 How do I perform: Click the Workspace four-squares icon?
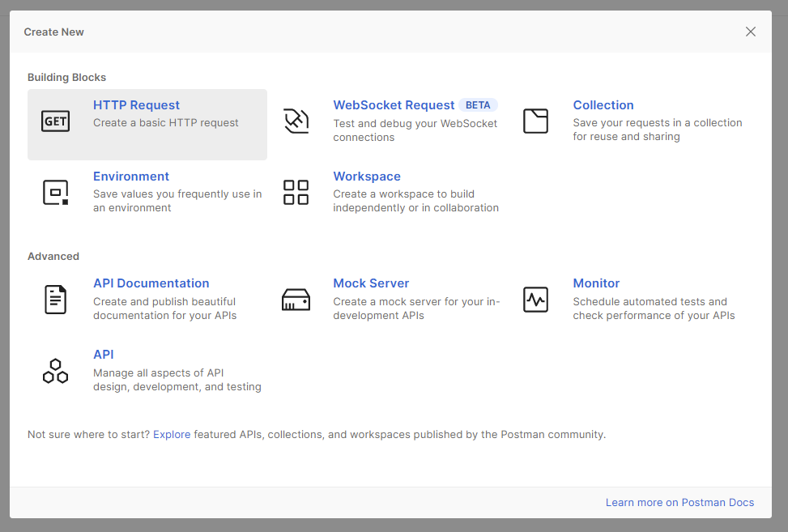click(296, 193)
